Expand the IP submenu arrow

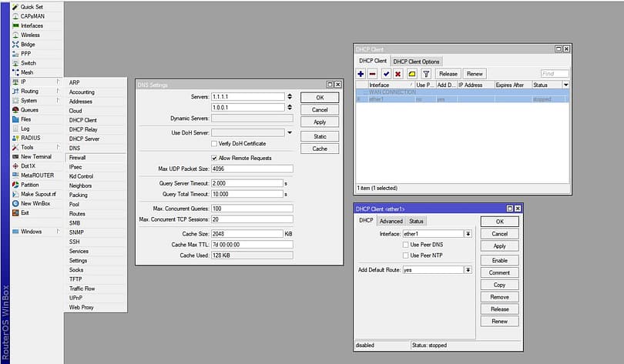(58, 82)
